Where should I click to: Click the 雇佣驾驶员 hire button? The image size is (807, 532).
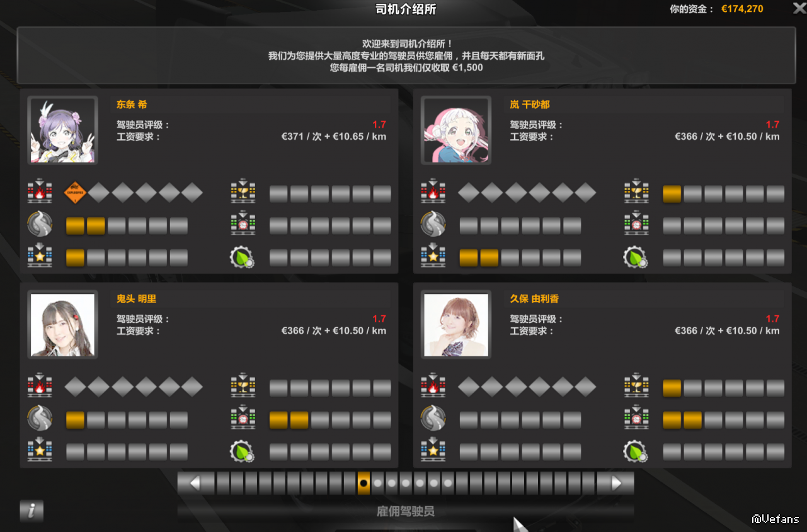[406, 511]
